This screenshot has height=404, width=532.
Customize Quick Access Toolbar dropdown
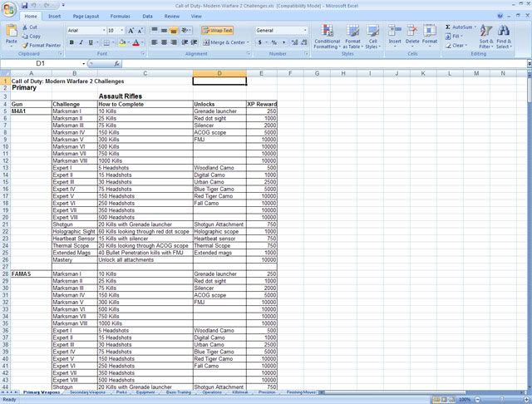click(63, 6)
